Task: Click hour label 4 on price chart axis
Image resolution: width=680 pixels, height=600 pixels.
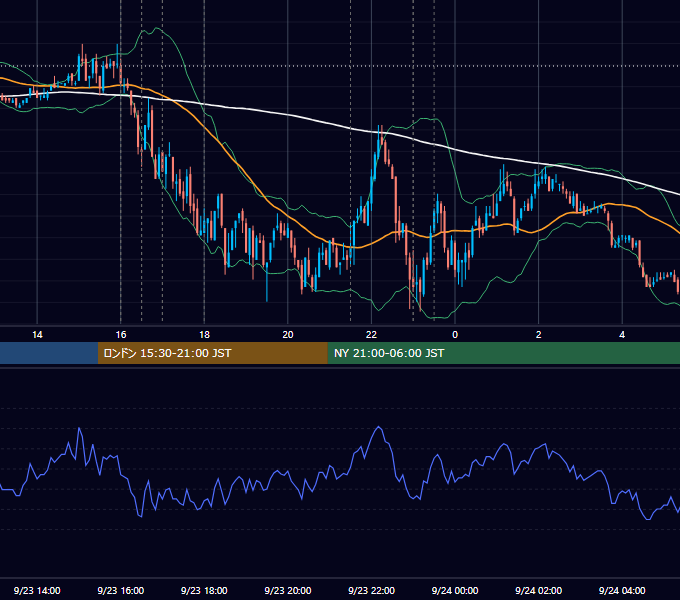Action: (x=622, y=335)
